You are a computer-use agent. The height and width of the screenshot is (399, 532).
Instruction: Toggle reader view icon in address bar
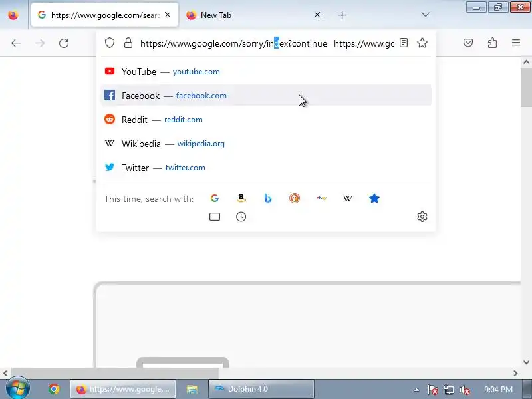point(404,43)
